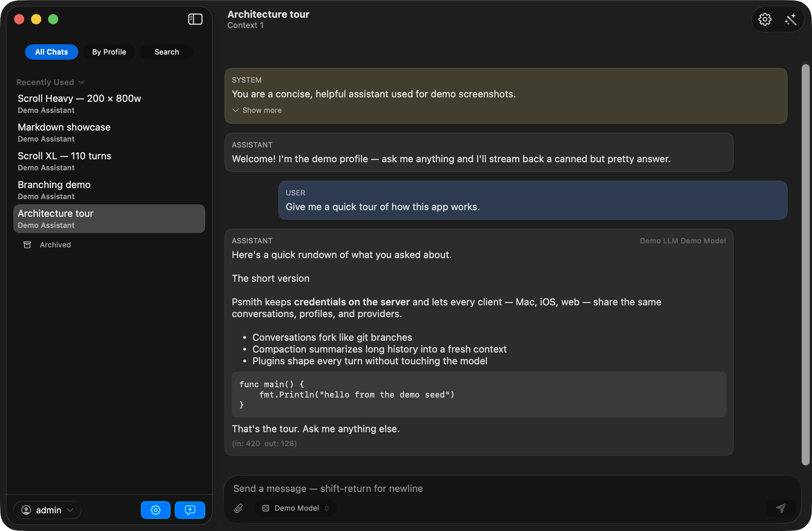
Task: Click the chip icon beside Demo Model
Action: pos(265,508)
